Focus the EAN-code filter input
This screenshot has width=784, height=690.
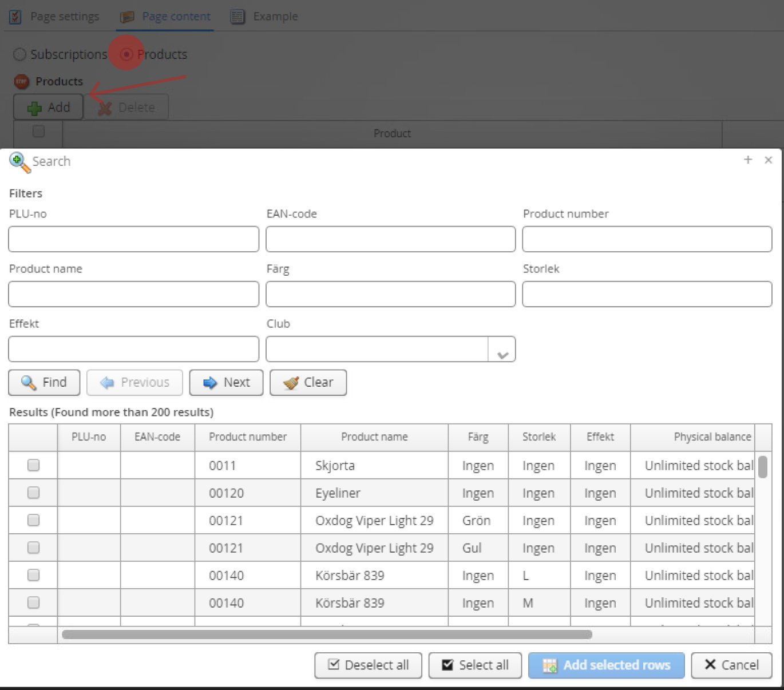pyautogui.click(x=390, y=239)
